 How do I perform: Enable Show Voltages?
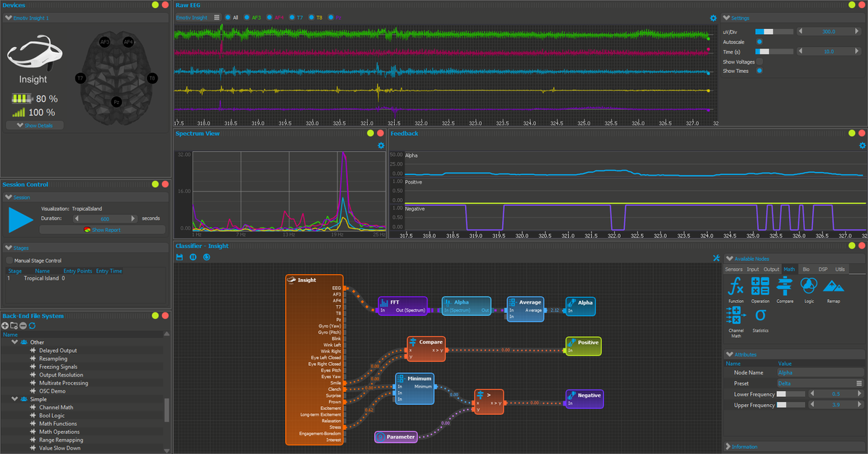point(759,61)
